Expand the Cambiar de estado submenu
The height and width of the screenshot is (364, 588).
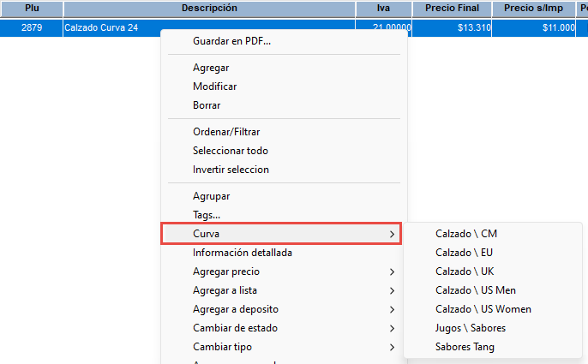392,328
